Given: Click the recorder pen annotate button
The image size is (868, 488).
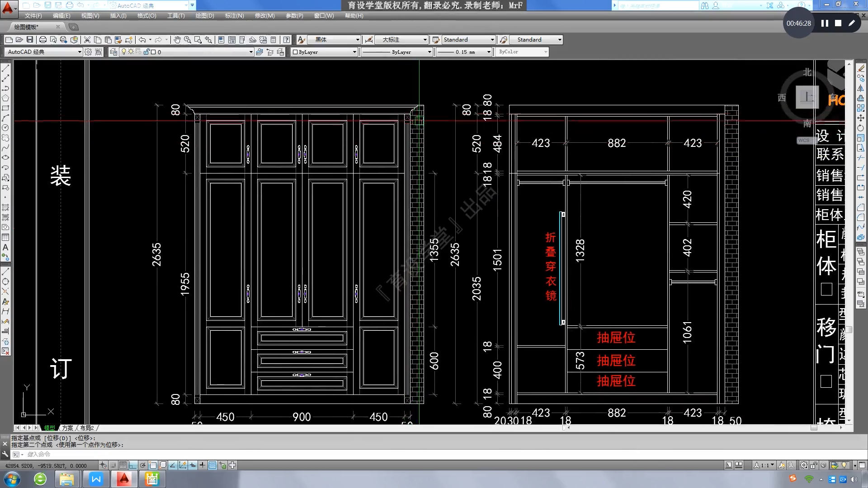Looking at the screenshot, I should [852, 23].
